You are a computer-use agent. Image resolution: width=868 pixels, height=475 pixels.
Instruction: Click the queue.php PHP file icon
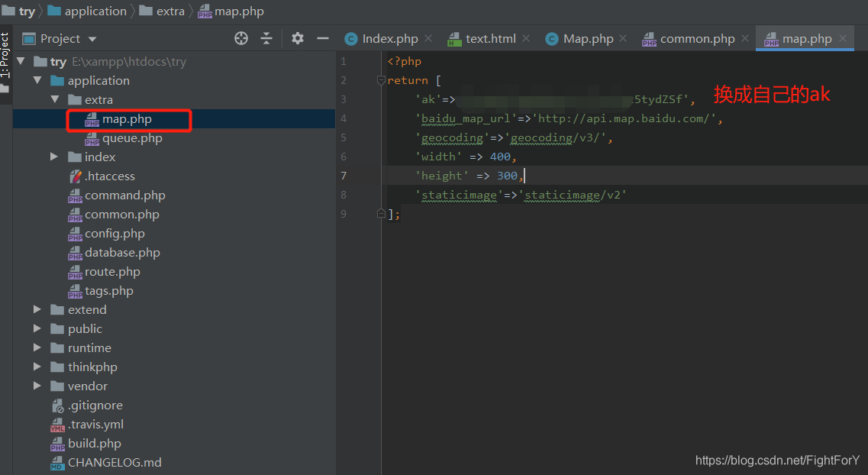coord(92,138)
